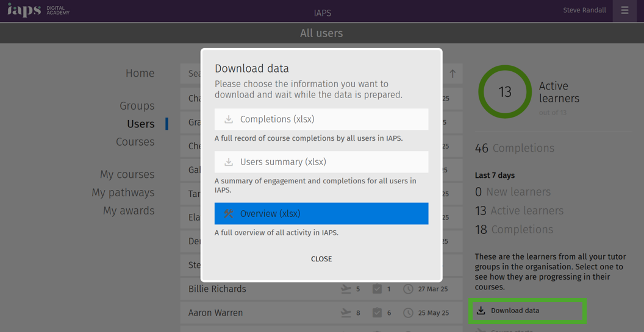This screenshot has height=332, width=644.
Task: Select Billie Richards in the user list
Action: (x=321, y=289)
